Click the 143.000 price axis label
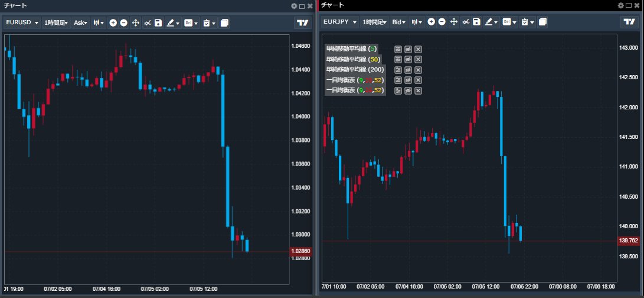 tap(628, 48)
